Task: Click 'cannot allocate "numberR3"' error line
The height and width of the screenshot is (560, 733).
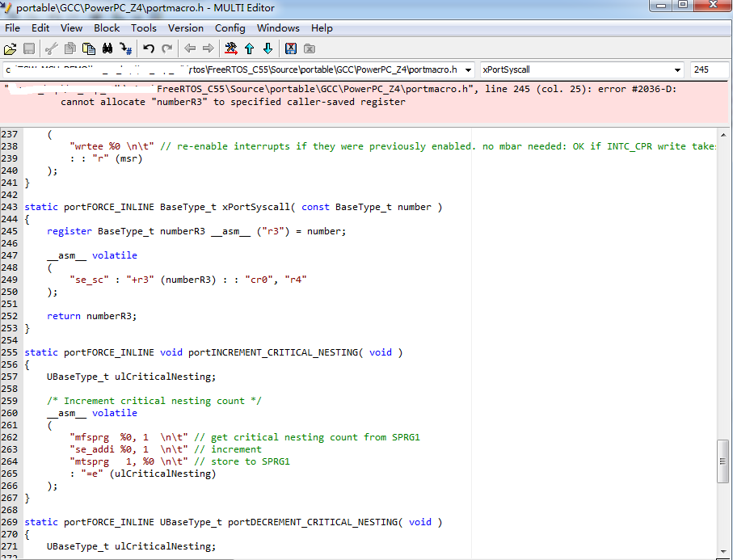Action: click(233, 102)
